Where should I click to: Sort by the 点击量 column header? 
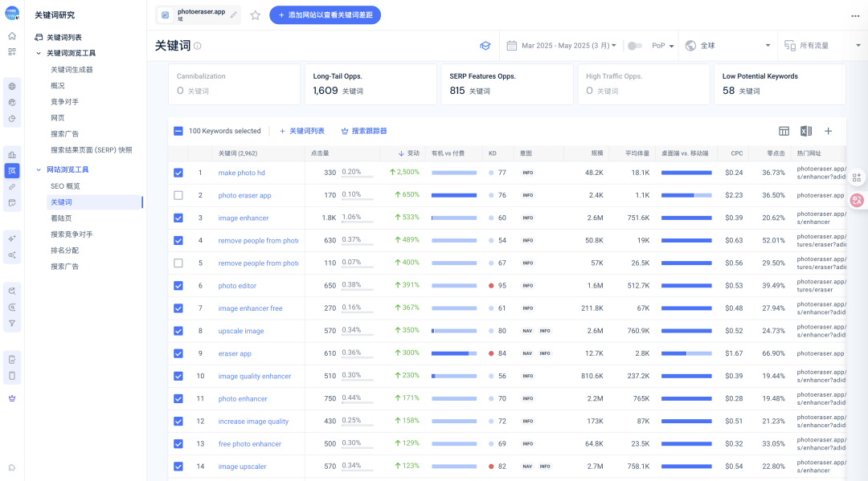[x=320, y=153]
